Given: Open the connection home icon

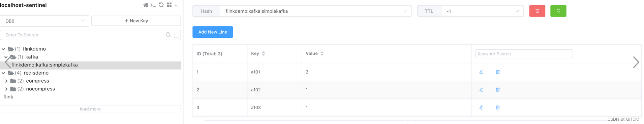Looking at the screenshot, I should [x=146, y=5].
